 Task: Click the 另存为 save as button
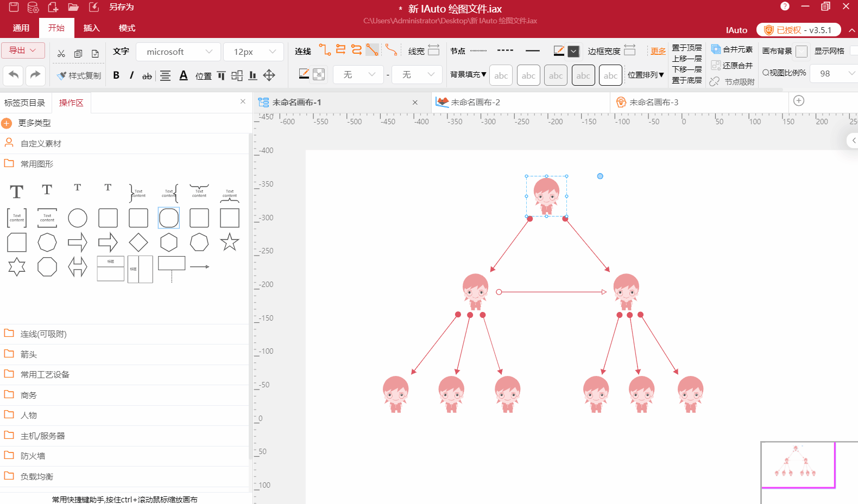(122, 7)
